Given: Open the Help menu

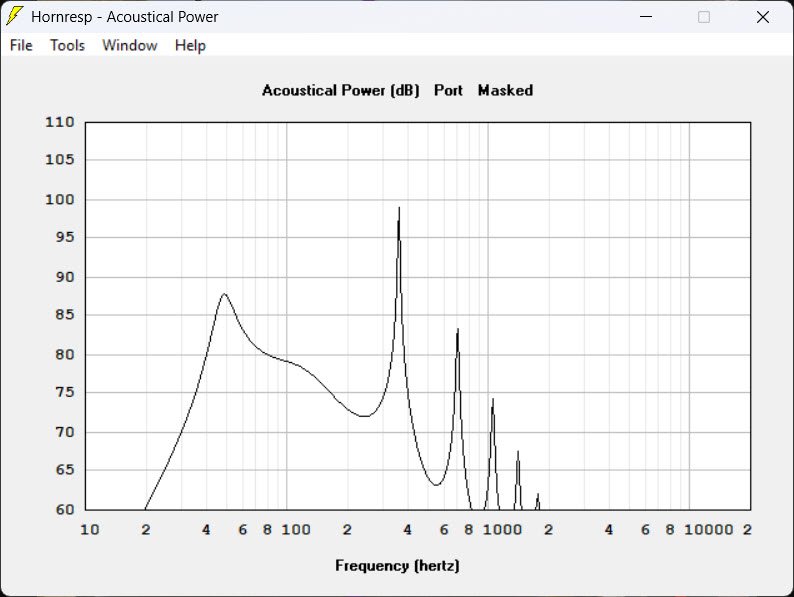Looking at the screenshot, I should click(x=190, y=46).
